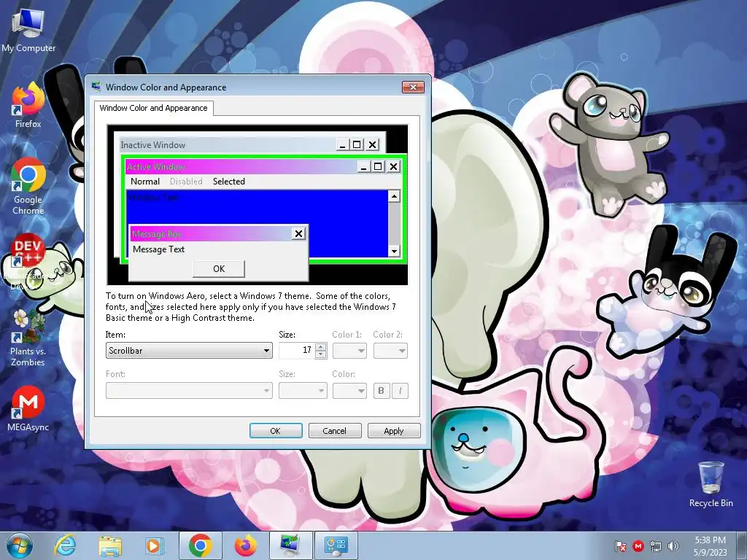Click Selected in preview menu bar
Screen dimensions: 747x560
coord(228,182)
